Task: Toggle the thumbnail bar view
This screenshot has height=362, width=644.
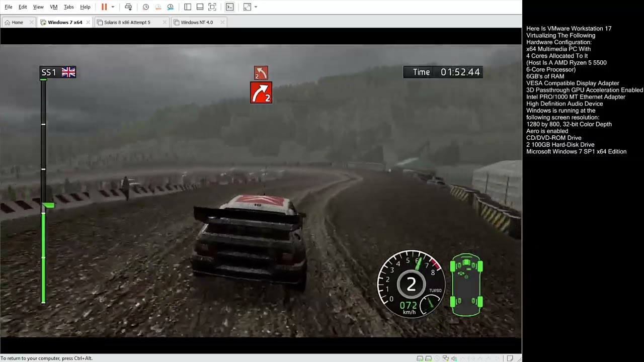Action: (x=200, y=7)
